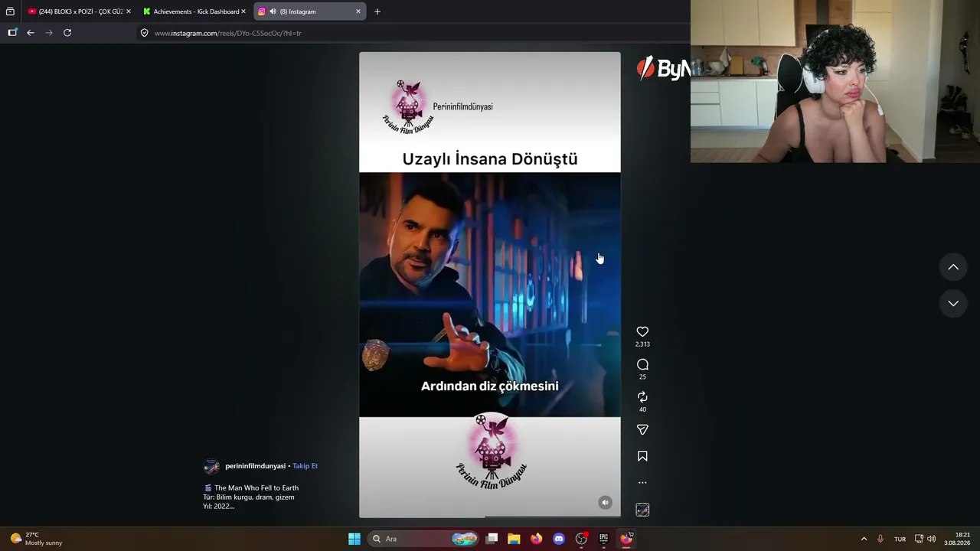
Task: Open OBS Studio from the taskbar
Action: (581, 539)
